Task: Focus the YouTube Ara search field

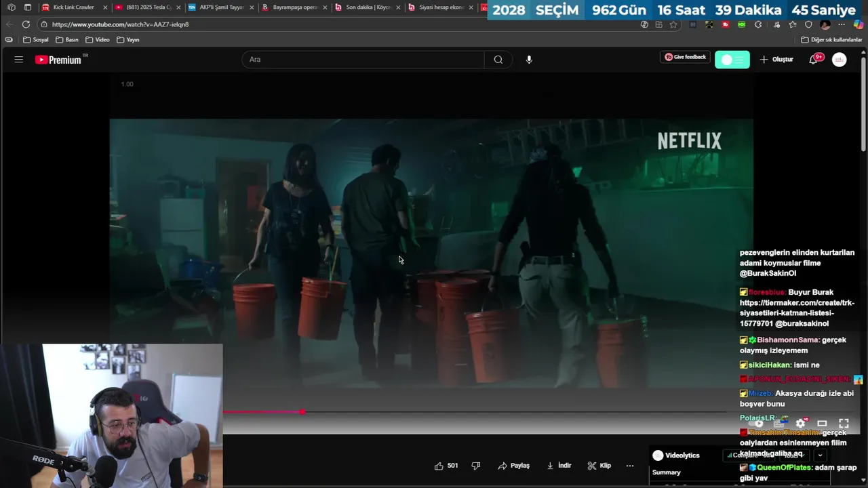Action: [x=363, y=60]
